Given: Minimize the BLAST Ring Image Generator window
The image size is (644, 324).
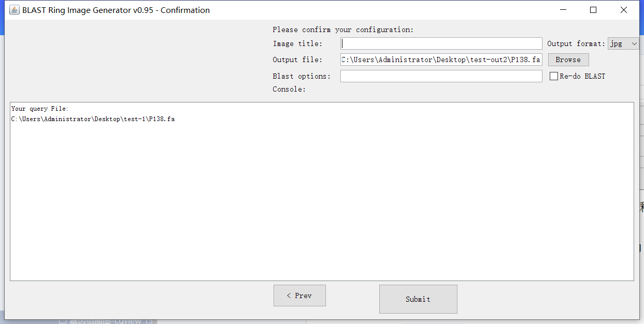Looking at the screenshot, I should [563, 10].
